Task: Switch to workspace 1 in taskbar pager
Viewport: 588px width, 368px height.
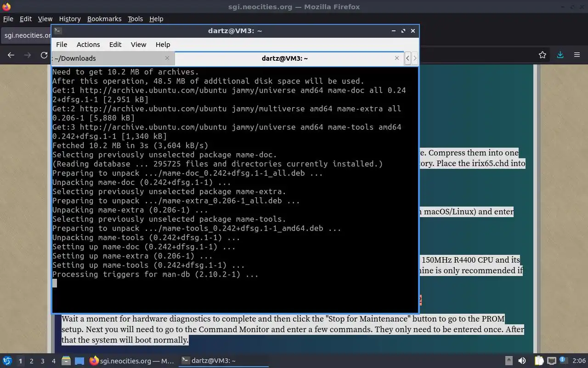Action: [20, 361]
